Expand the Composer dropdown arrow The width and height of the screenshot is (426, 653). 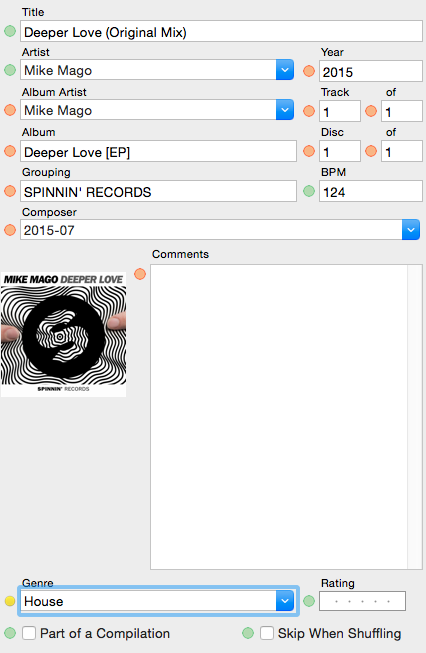tap(411, 230)
